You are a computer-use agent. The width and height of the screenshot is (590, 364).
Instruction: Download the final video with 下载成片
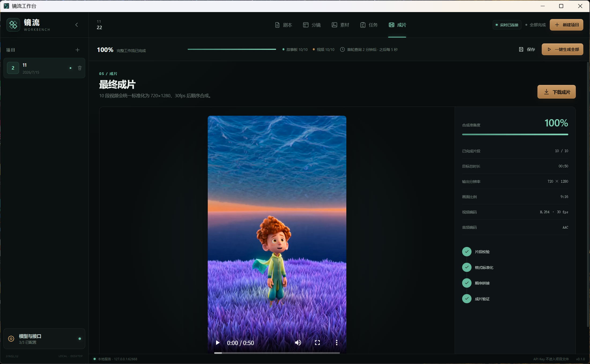click(x=556, y=92)
